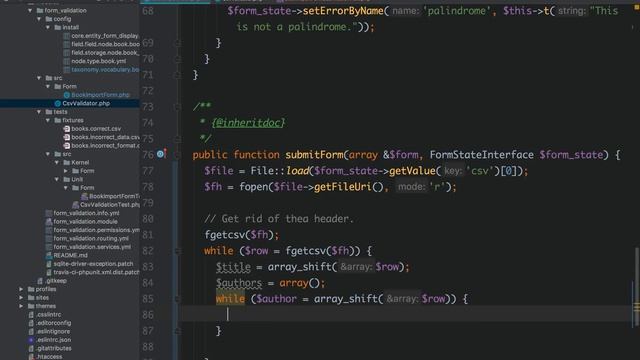Screen dimensions: 640x360
Task: Place caret on the current empty line 86
Action: click(406, 315)
